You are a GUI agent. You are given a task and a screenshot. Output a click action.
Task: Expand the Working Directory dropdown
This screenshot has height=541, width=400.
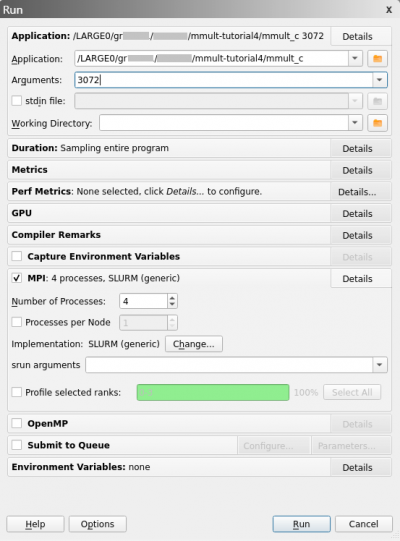click(x=355, y=123)
